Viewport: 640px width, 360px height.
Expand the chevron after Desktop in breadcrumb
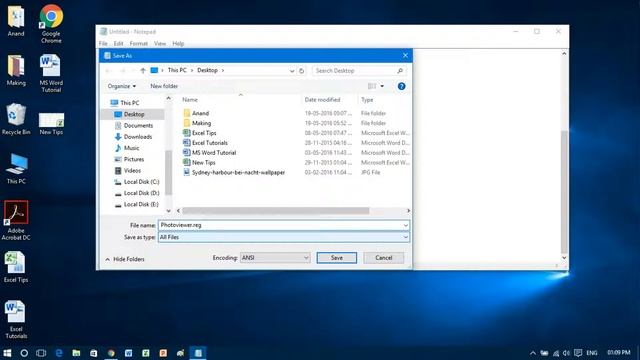point(223,71)
